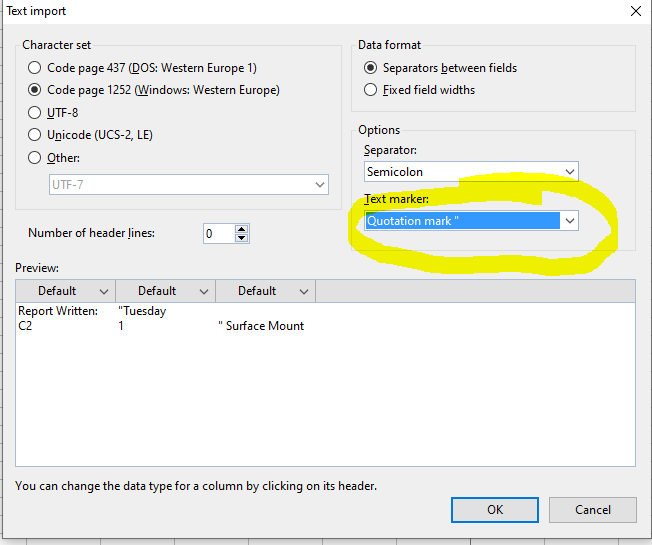This screenshot has height=545, width=652.
Task: Open the UTF-7 encoding dropdown
Action: [x=319, y=185]
